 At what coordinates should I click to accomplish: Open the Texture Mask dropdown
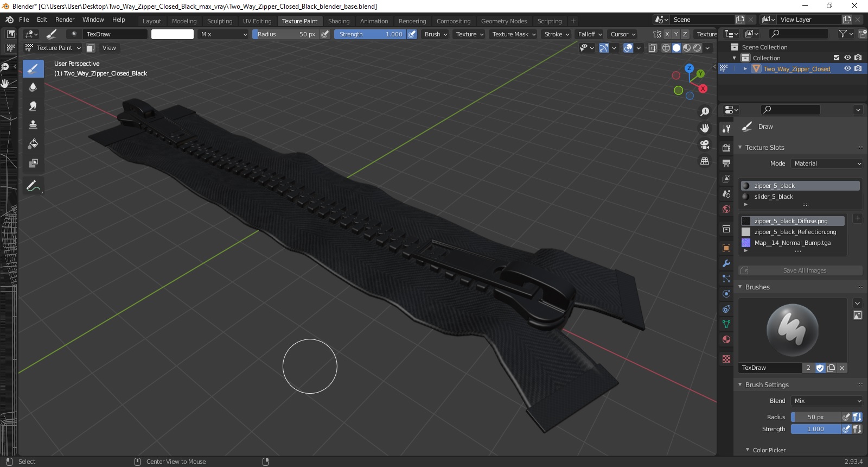(514, 34)
